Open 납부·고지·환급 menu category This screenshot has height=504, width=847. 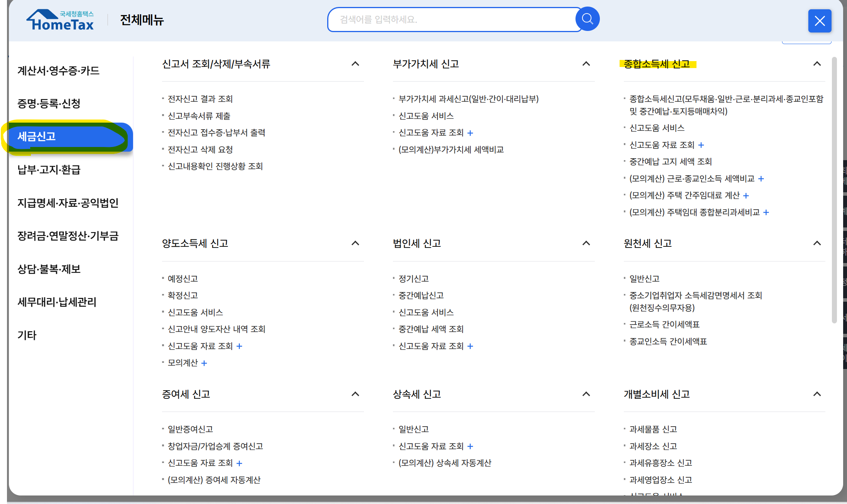[49, 170]
